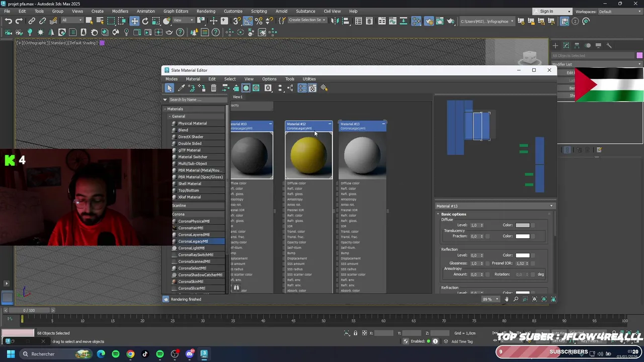The image size is (644, 362).
Task: Click the Sign In button
Action: coord(546,11)
